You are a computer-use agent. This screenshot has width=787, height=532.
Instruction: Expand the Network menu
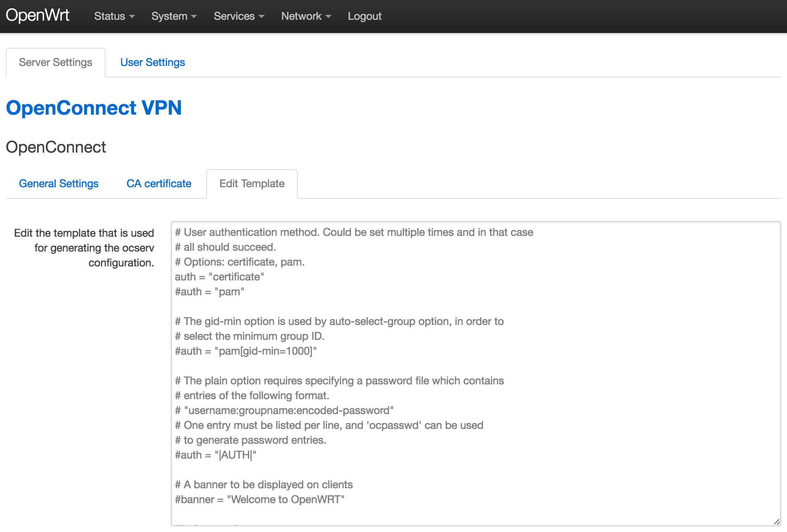tap(306, 16)
